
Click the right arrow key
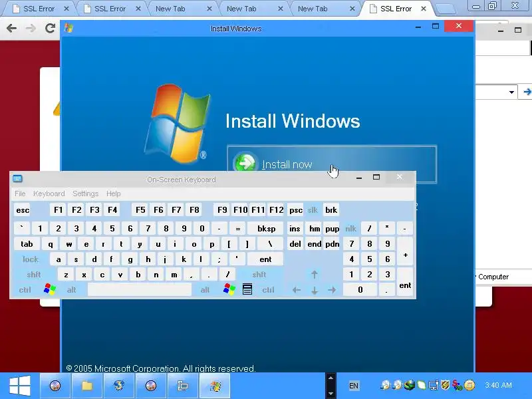[x=332, y=290]
